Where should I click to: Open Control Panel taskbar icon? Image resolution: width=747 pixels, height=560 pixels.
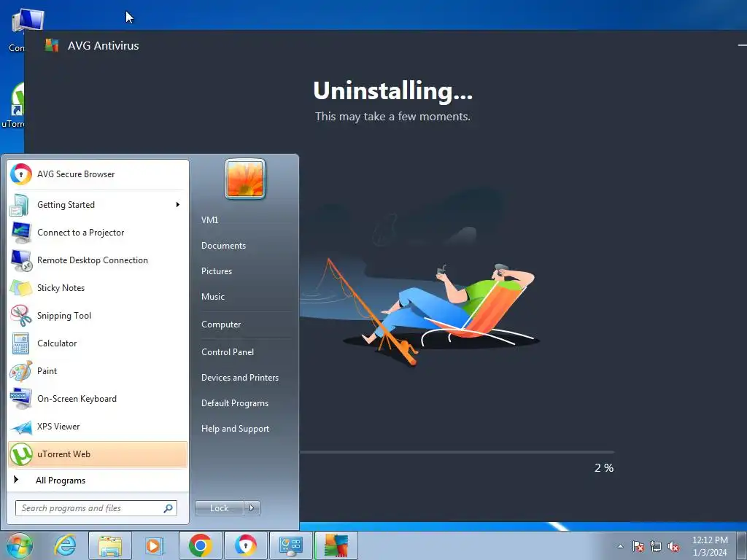tap(290, 545)
